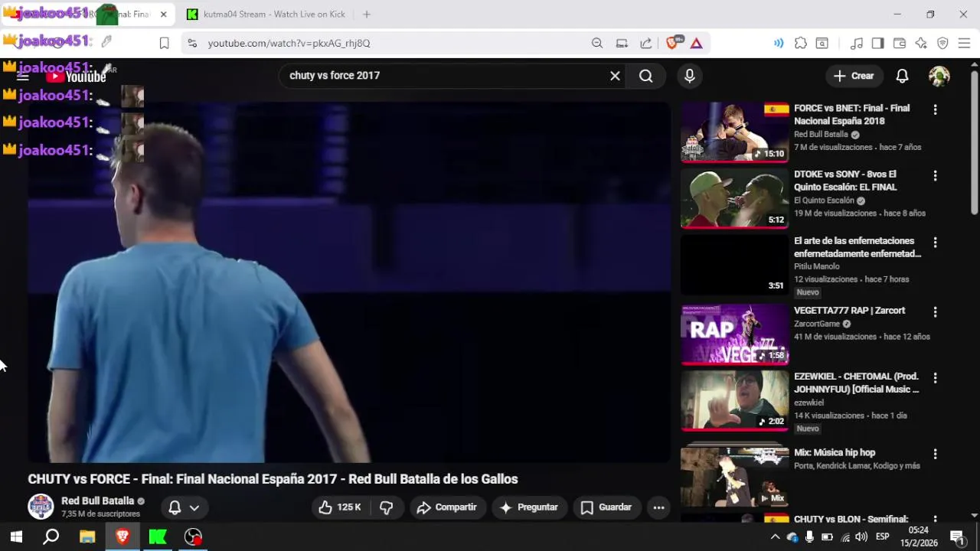Open options menu for El arte de las enfernetaciones
This screenshot has width=980, height=551.
pos(935,243)
